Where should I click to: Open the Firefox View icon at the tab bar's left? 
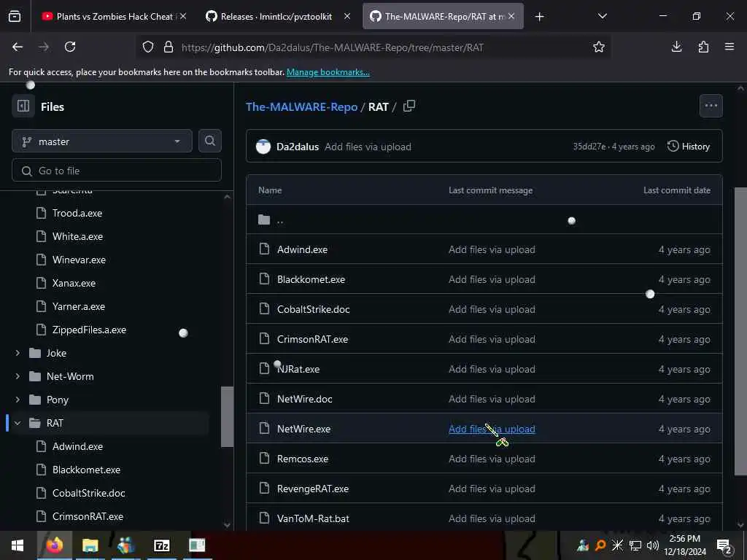pos(15,16)
